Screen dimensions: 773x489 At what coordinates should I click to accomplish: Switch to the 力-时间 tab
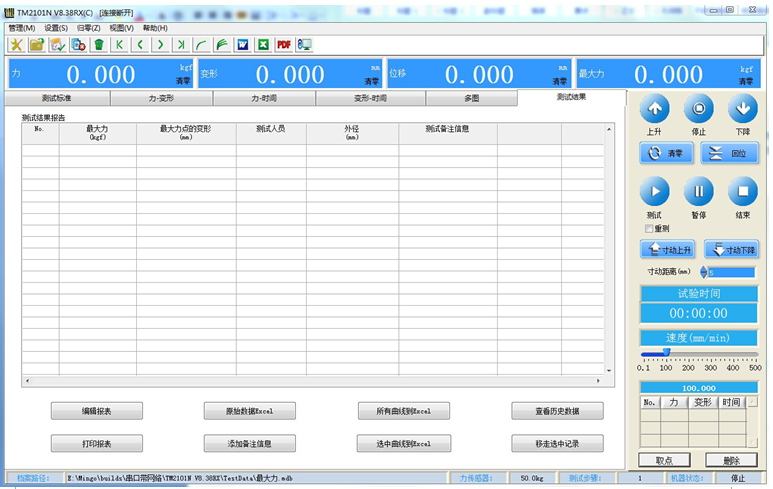pyautogui.click(x=264, y=98)
